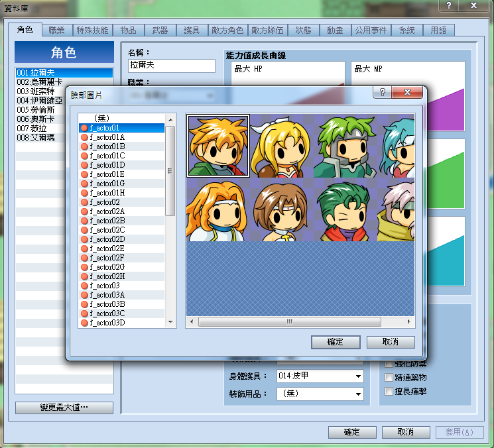The width and height of the screenshot is (494, 448).
Task: Select the f_actor03C file
Action: pyautogui.click(x=121, y=313)
